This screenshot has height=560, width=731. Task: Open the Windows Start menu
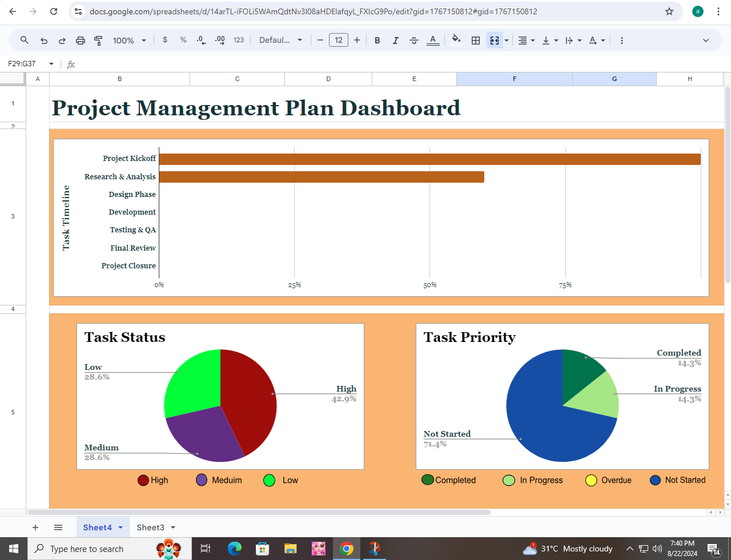point(14,549)
